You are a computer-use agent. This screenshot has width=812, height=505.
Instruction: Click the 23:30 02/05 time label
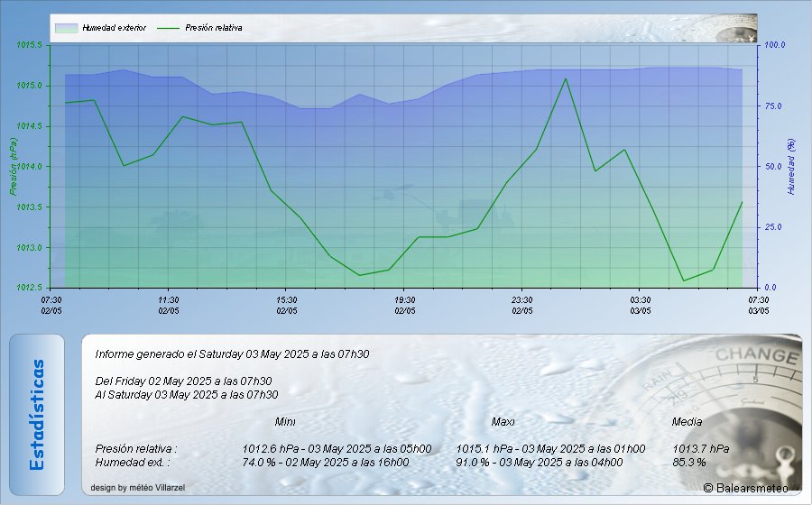click(x=522, y=306)
